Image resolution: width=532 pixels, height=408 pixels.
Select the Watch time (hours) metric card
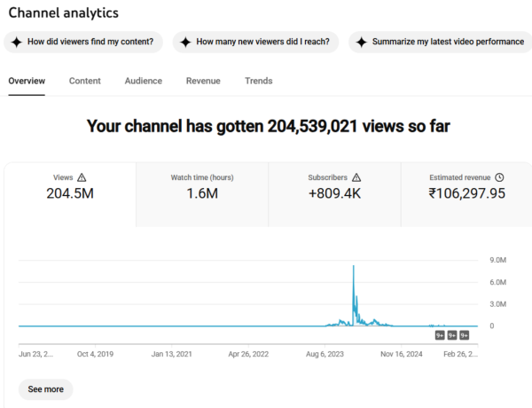[202, 193]
